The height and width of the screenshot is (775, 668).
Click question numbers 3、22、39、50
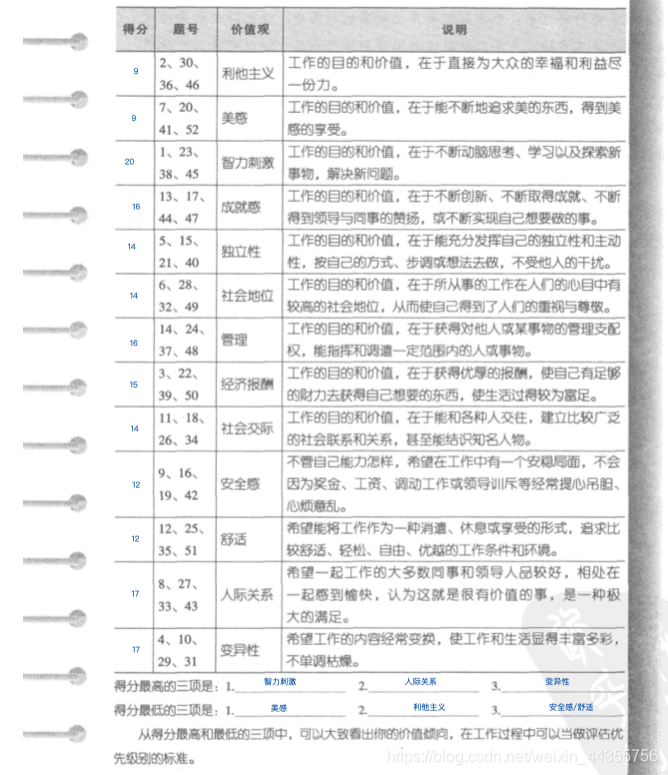[x=180, y=384]
